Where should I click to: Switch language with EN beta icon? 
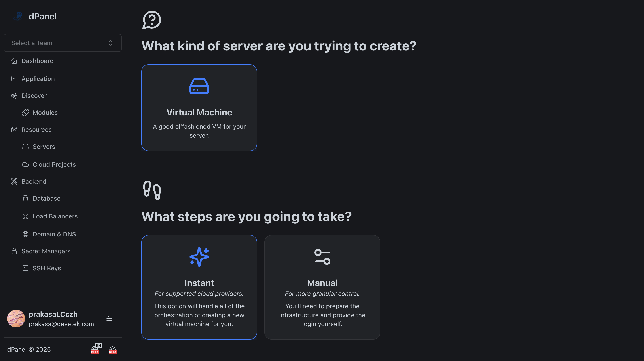point(95,349)
